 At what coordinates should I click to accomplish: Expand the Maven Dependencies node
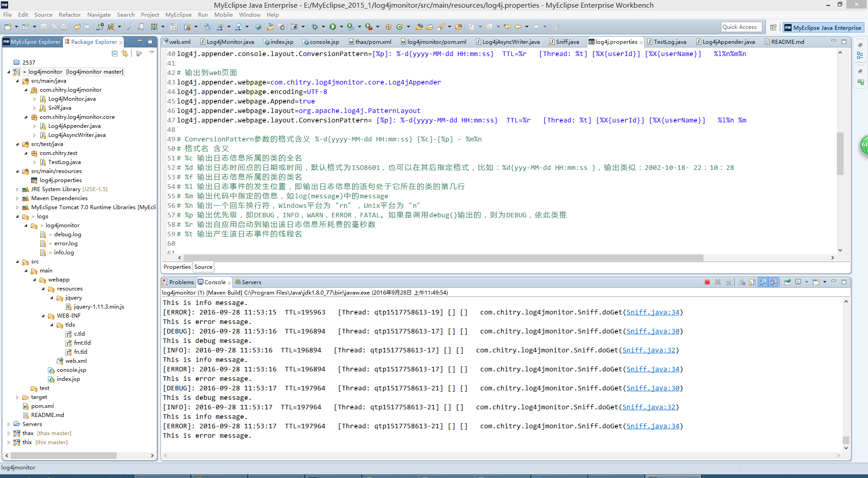pos(17,198)
